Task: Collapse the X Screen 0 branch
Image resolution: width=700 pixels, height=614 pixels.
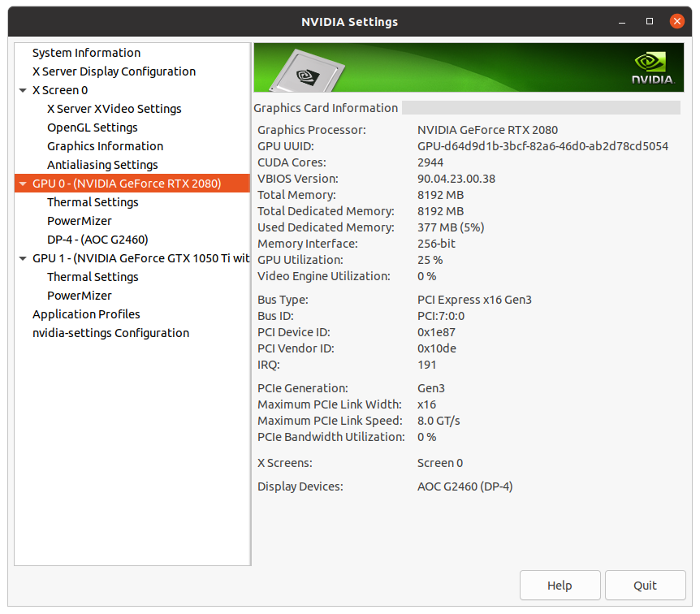Action: (x=23, y=90)
